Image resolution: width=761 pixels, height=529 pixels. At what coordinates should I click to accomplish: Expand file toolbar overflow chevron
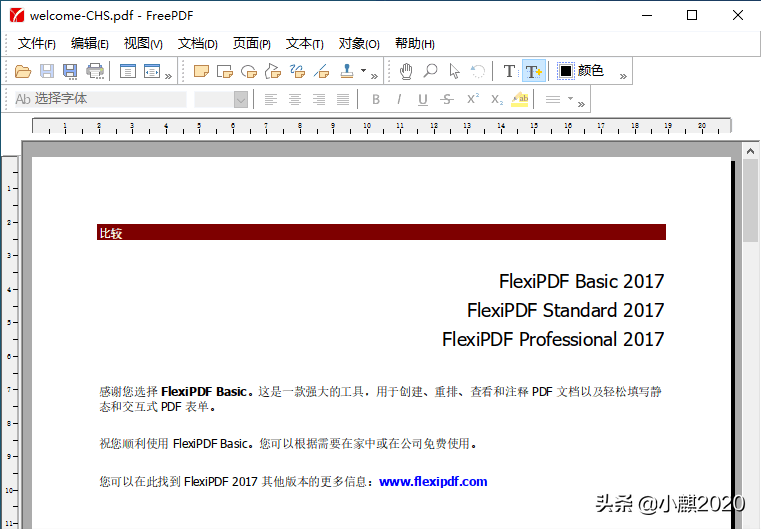(168, 76)
